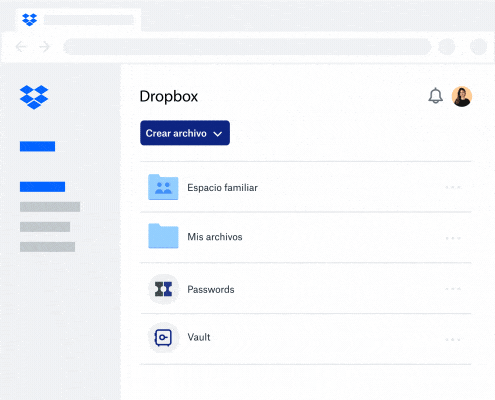Open more options for Vault

click(x=453, y=340)
